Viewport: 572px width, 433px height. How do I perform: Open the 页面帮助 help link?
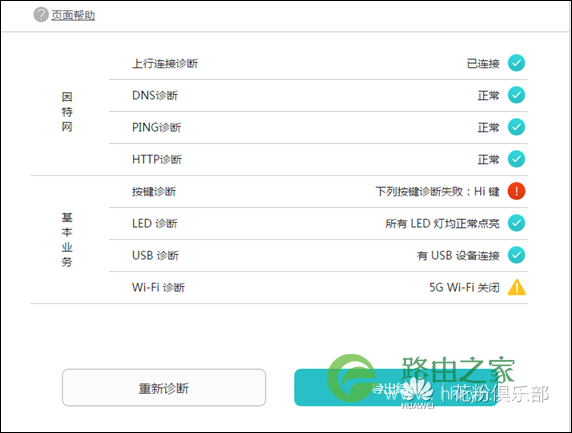click(x=73, y=15)
